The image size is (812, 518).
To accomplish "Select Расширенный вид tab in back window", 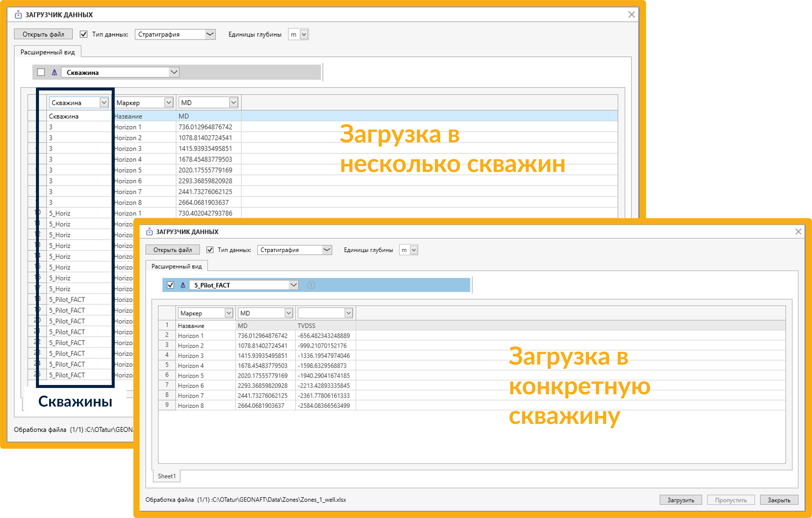I will pyautogui.click(x=48, y=52).
